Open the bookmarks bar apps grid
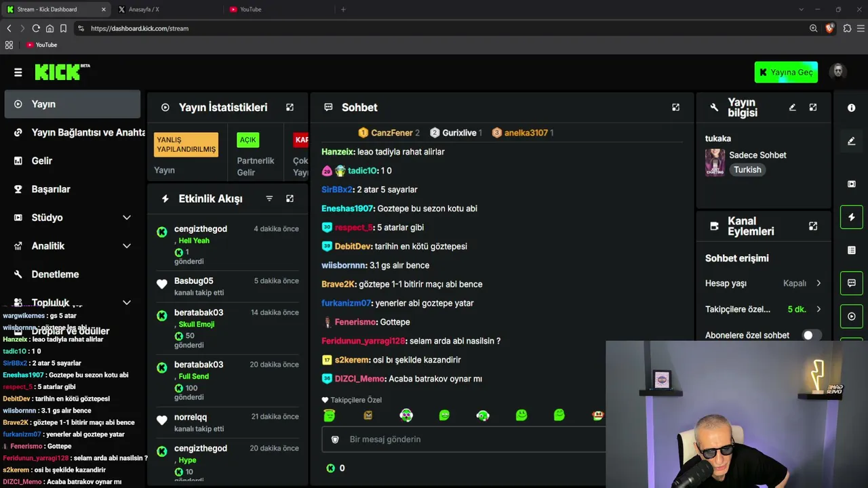 coord(9,45)
